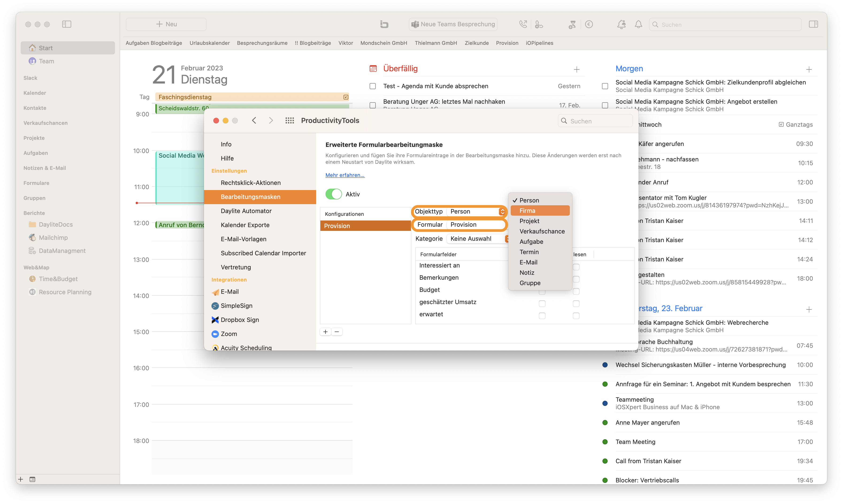Check 'Beratung Unger AG' task checkbox
Viewport: 843px width, 504px height.
pos(373,105)
